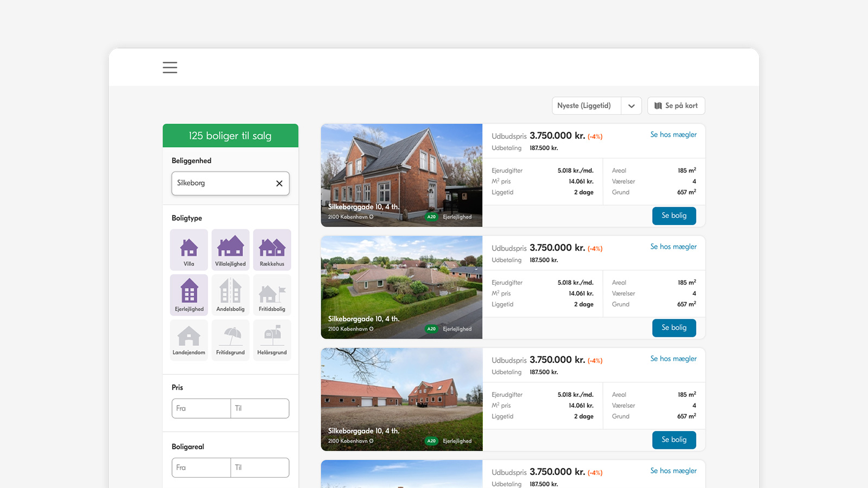Enable the Fritidsbolig property type

pos(272,294)
